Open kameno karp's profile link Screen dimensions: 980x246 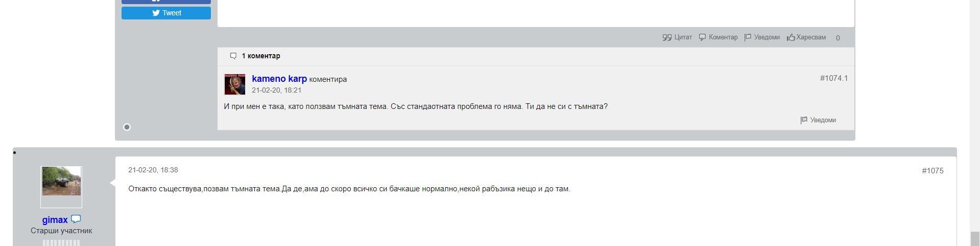(x=279, y=79)
